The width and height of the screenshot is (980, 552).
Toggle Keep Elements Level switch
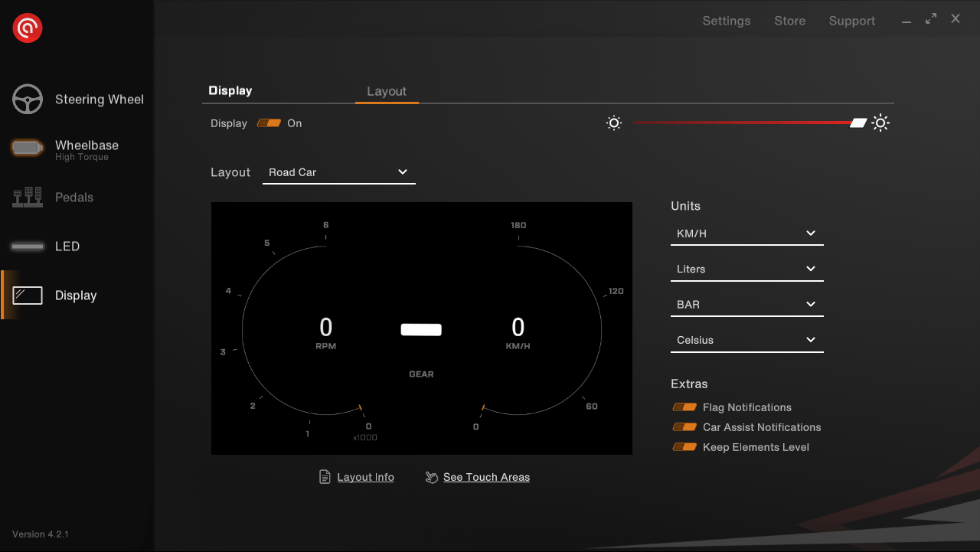point(684,447)
